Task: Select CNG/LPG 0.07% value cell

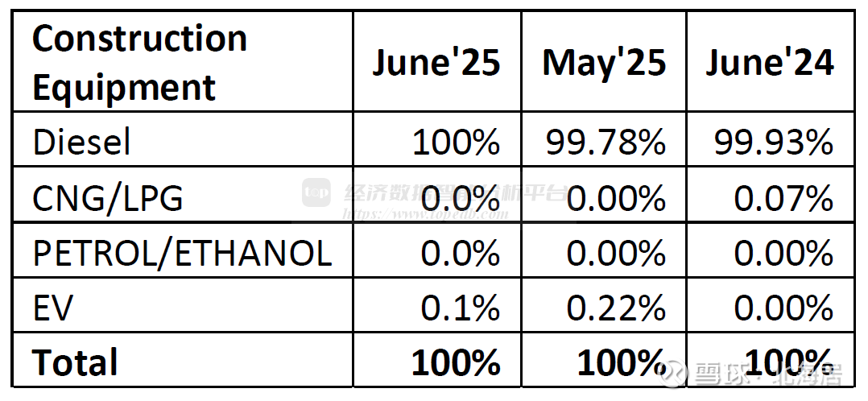Action: click(783, 198)
